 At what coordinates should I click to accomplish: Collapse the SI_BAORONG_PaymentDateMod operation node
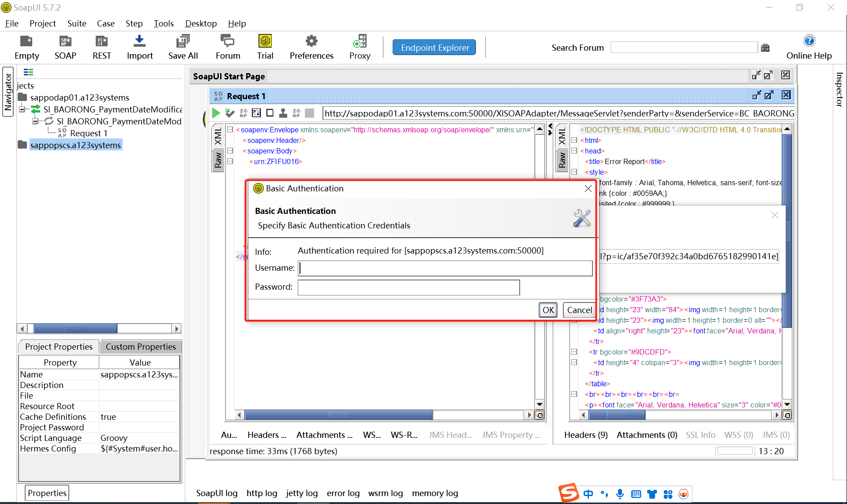[35, 121]
